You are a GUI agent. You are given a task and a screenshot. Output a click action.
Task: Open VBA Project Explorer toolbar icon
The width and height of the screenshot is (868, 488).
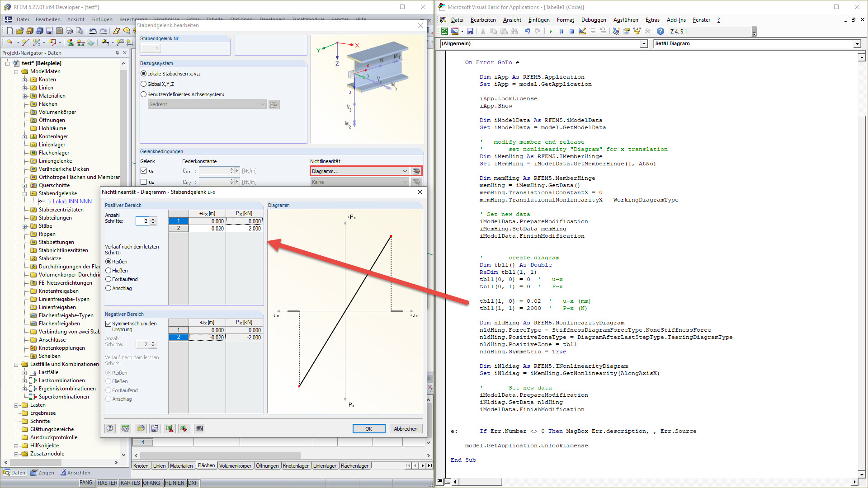(616, 31)
